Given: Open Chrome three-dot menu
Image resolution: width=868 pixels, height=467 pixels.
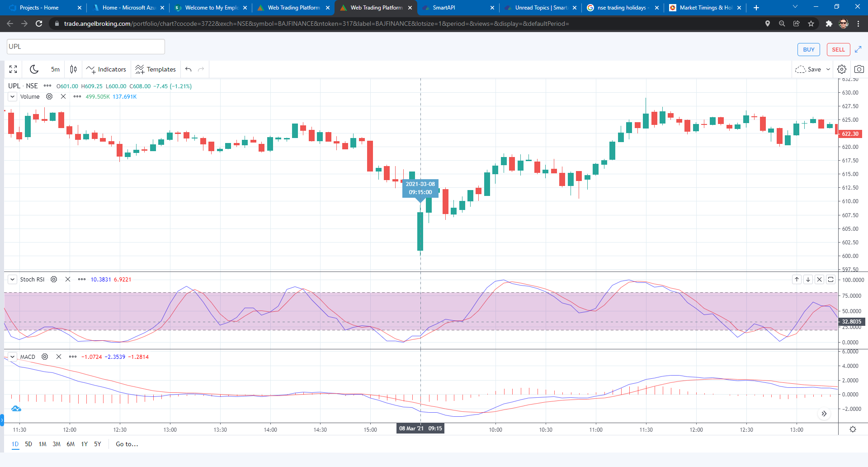Looking at the screenshot, I should tap(858, 24).
